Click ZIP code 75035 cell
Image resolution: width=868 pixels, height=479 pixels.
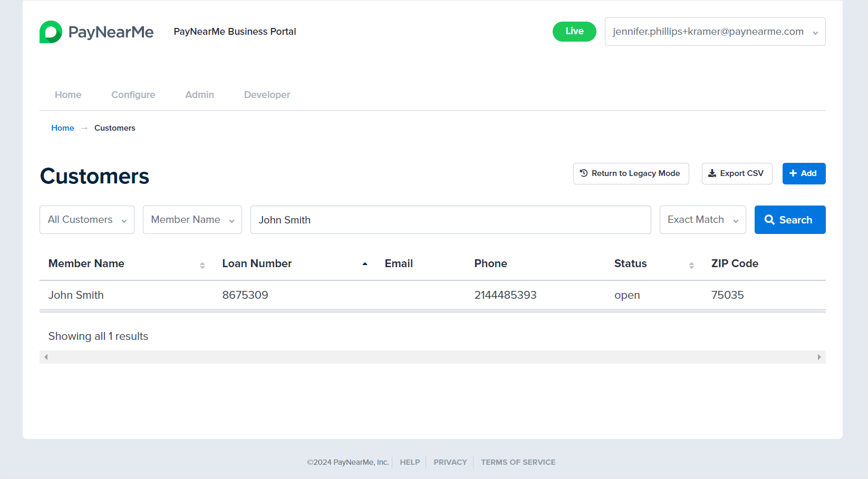click(x=727, y=295)
